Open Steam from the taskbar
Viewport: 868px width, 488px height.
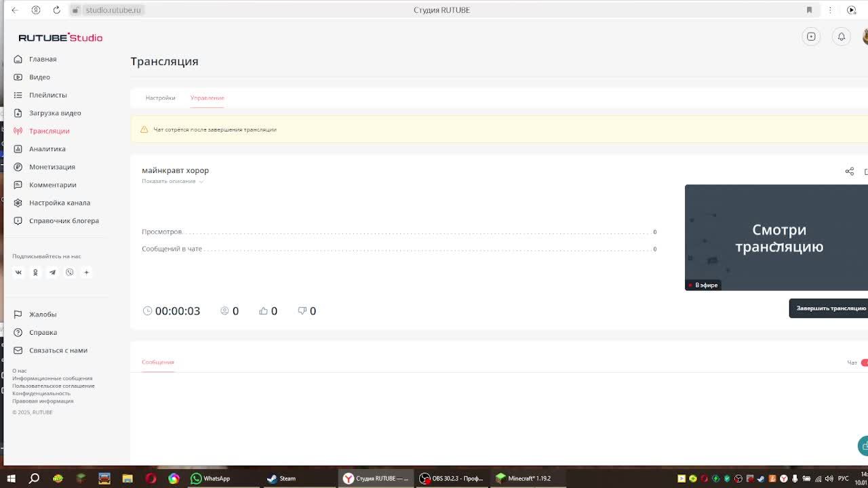pyautogui.click(x=281, y=479)
